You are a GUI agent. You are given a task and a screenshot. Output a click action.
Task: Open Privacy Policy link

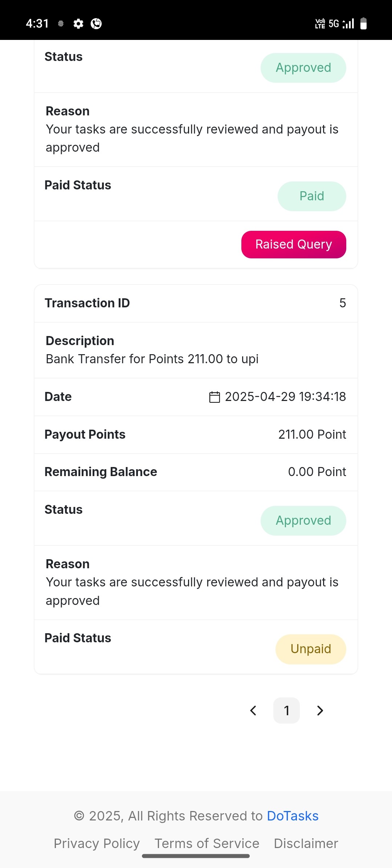pyautogui.click(x=97, y=844)
